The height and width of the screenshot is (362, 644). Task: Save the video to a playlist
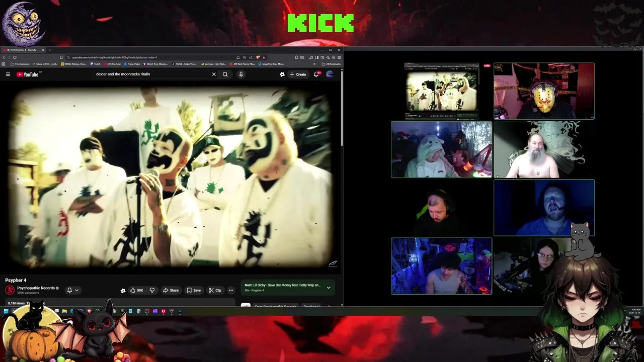pos(194,290)
